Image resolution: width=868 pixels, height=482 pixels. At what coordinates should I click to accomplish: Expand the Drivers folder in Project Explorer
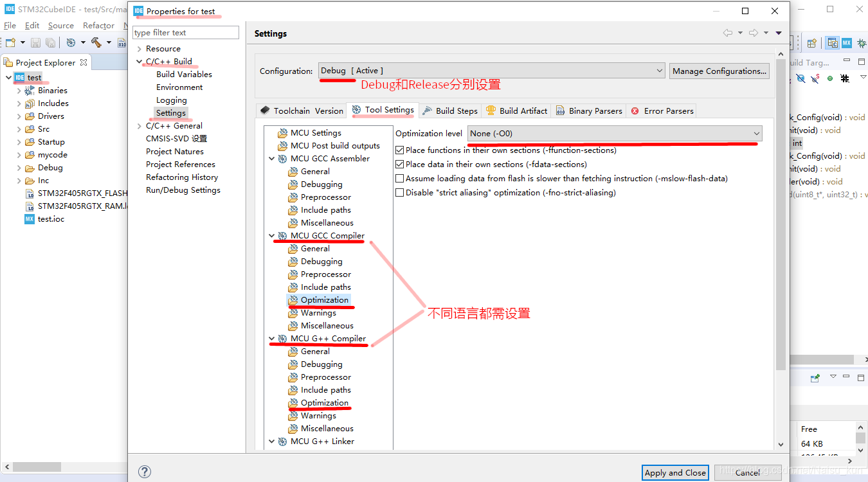tap(19, 116)
